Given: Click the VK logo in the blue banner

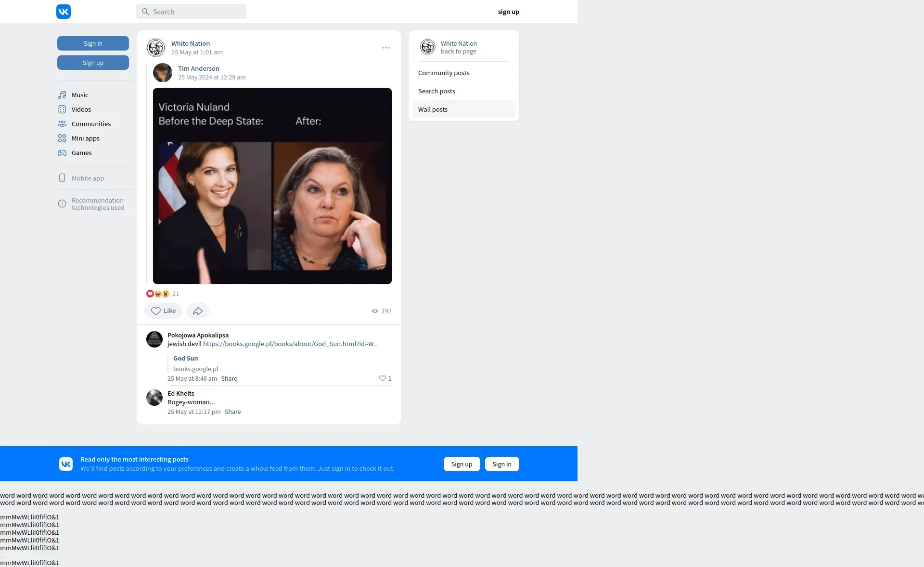Looking at the screenshot, I should (66, 464).
